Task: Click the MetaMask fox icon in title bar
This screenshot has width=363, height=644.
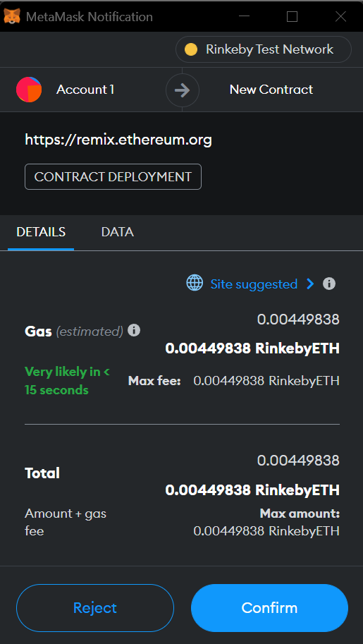Action: click(x=12, y=16)
